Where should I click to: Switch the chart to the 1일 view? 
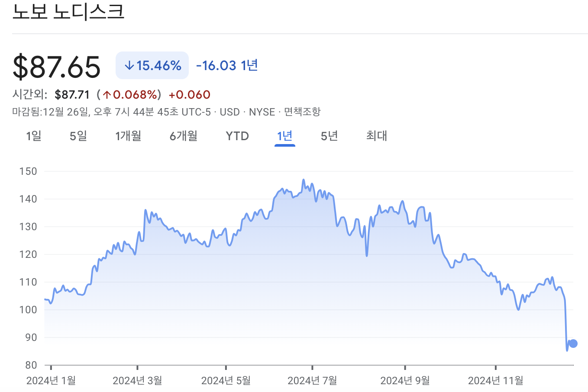34,136
